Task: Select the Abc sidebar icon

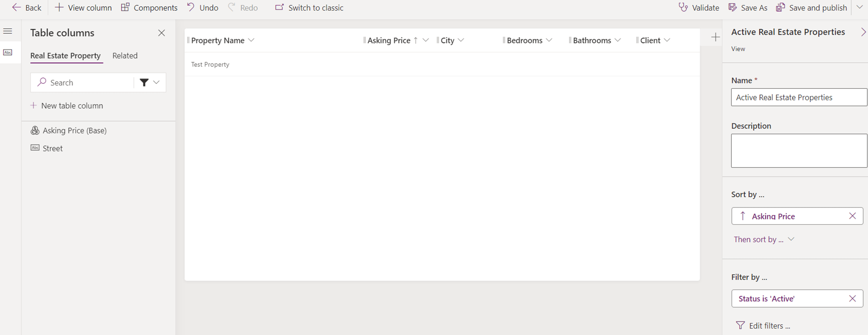Action: click(7, 52)
